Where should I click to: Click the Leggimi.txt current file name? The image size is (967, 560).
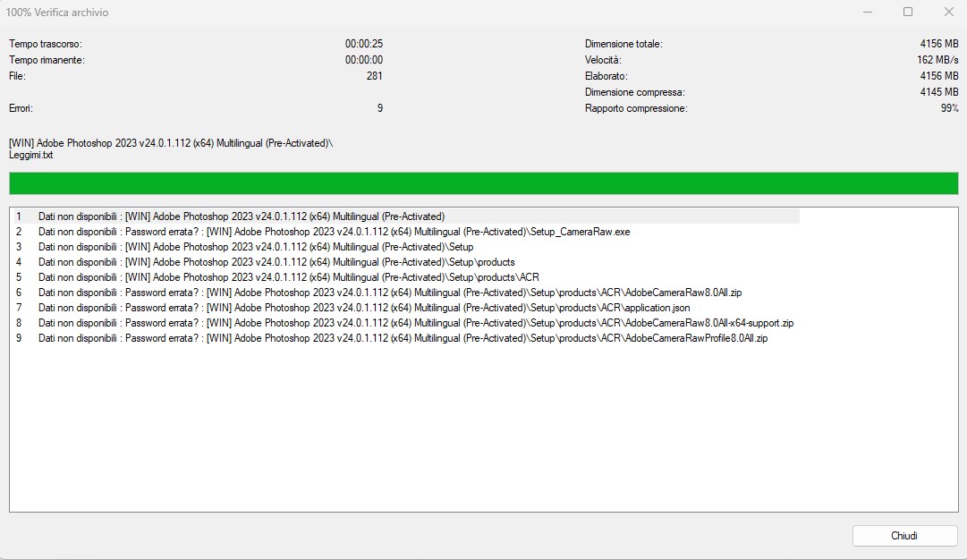[30, 156]
